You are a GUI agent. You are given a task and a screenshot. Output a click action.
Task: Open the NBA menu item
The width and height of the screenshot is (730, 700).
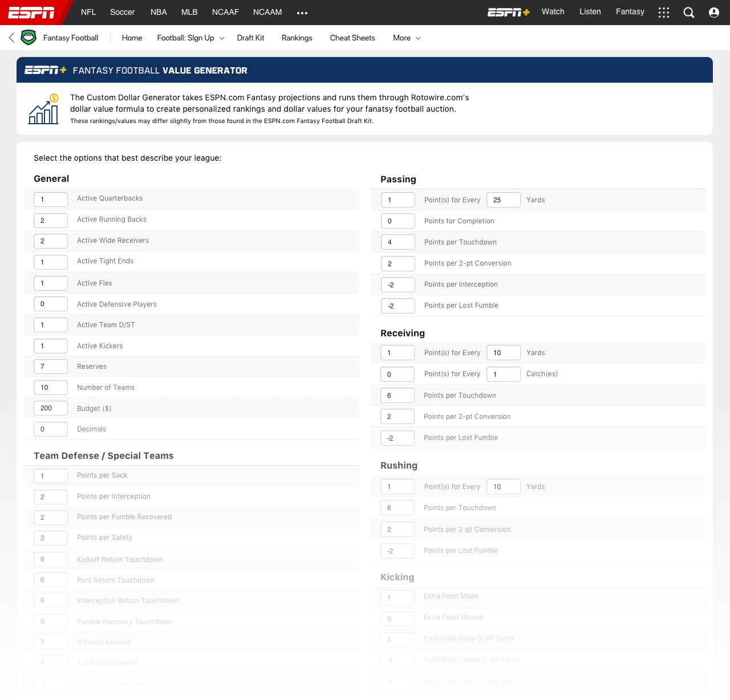tap(159, 12)
